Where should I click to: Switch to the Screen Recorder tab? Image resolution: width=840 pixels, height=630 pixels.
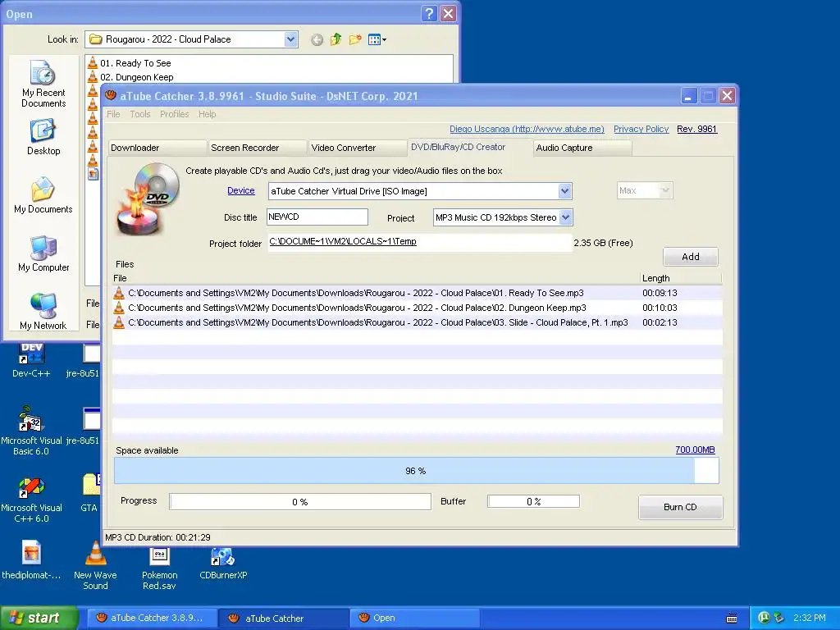(x=258, y=148)
